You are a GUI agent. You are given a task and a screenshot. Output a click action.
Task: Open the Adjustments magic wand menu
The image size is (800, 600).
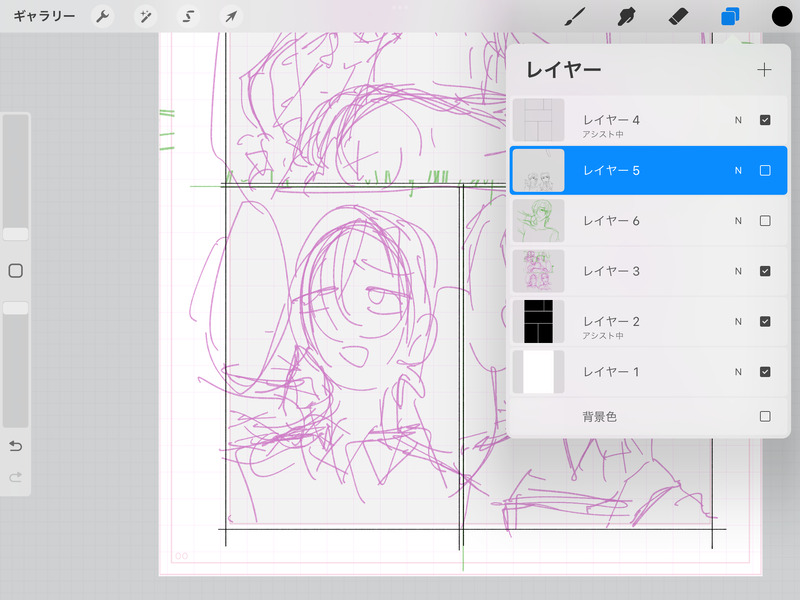(x=145, y=17)
